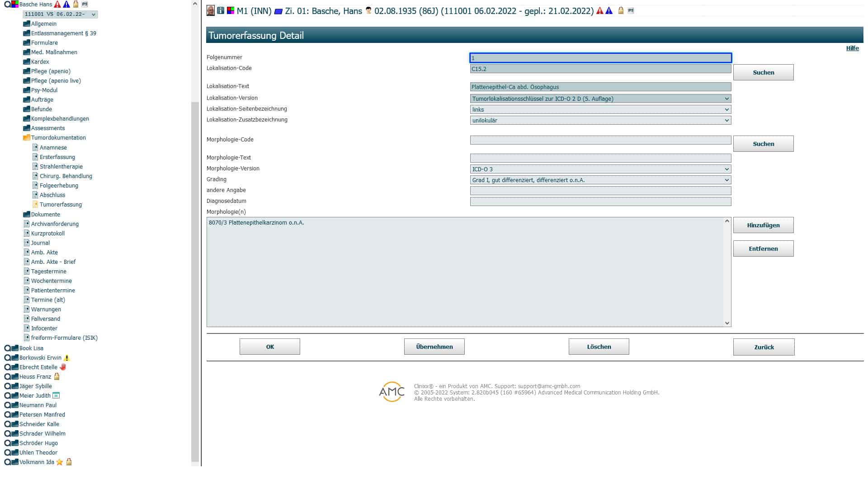The height and width of the screenshot is (488, 868).
Task: Click the calendar icon beside Meier Judith
Action: point(56,395)
